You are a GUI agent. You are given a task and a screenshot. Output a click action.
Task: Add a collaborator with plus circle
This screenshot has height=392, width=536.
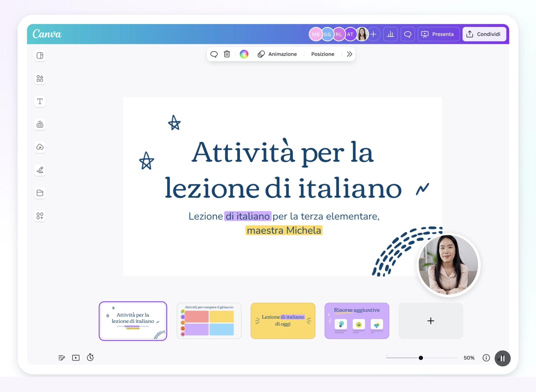tap(373, 34)
